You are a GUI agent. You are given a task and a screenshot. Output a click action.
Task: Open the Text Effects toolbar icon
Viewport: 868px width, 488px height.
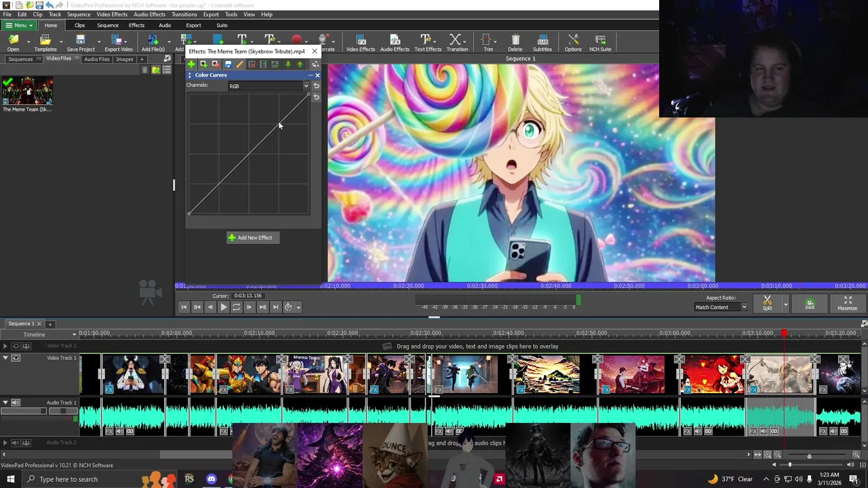click(427, 43)
